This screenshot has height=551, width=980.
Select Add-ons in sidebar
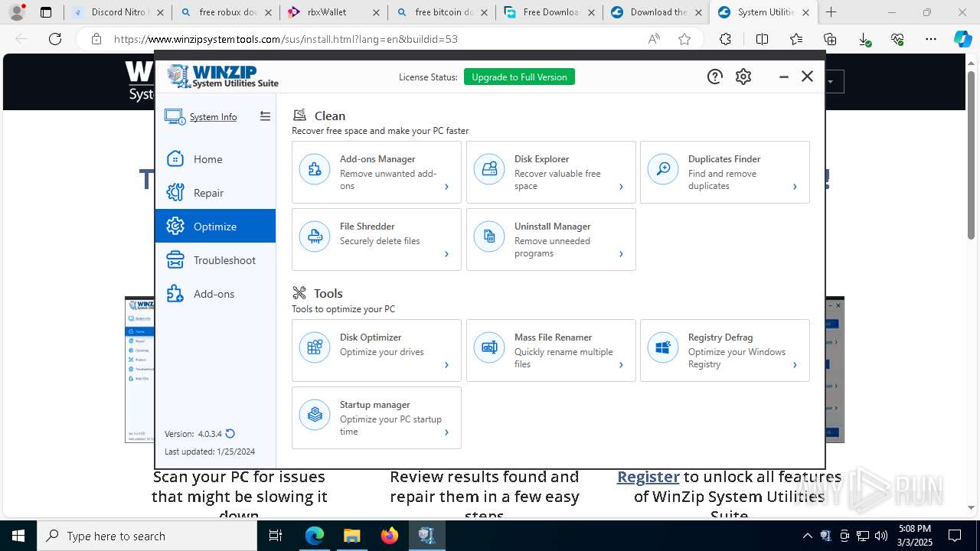(x=215, y=294)
